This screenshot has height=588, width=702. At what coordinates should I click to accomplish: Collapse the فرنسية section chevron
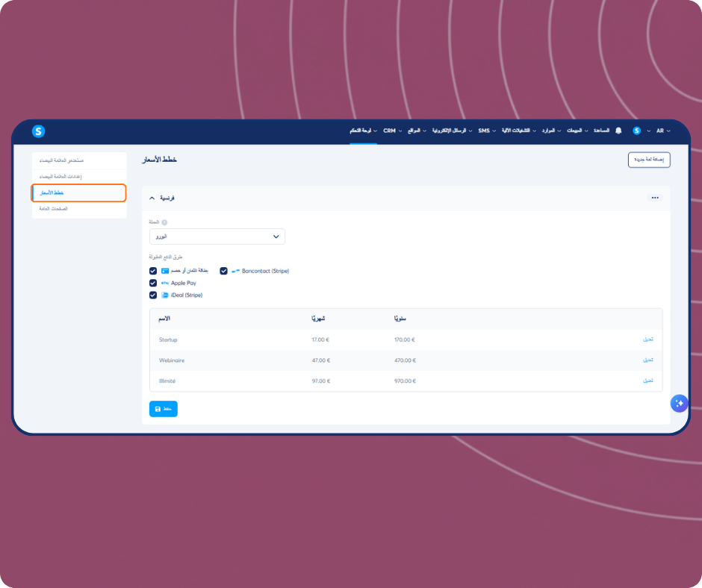152,198
